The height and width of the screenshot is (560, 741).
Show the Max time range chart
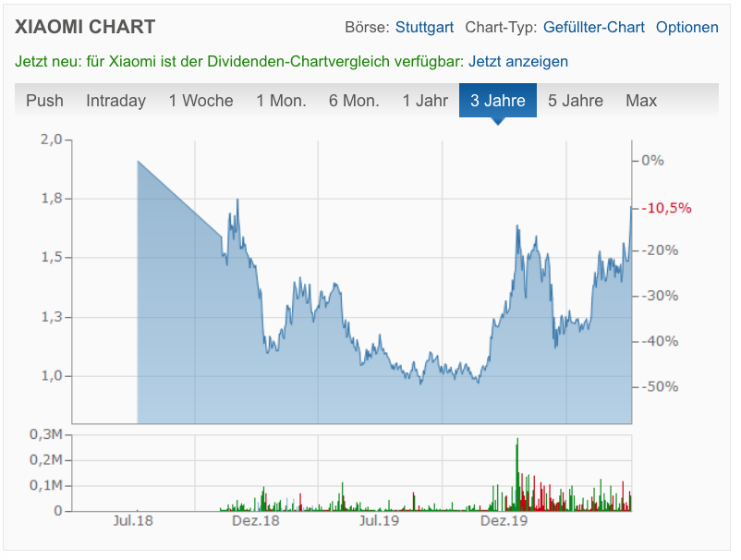641,101
